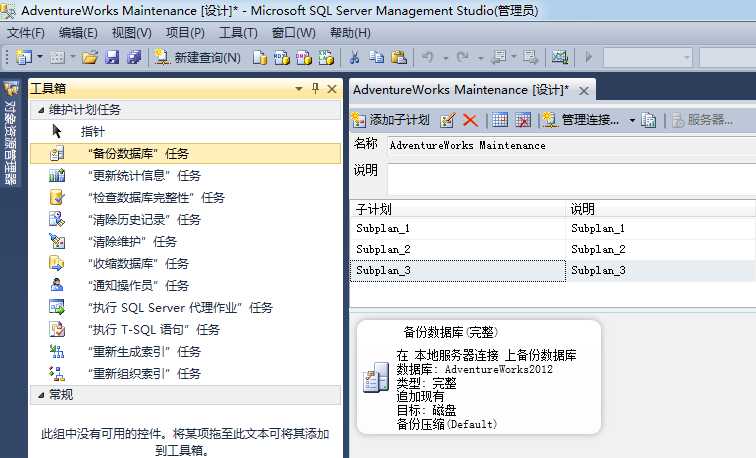Select the Subplan_1 row in the subplan grid

click(553, 229)
